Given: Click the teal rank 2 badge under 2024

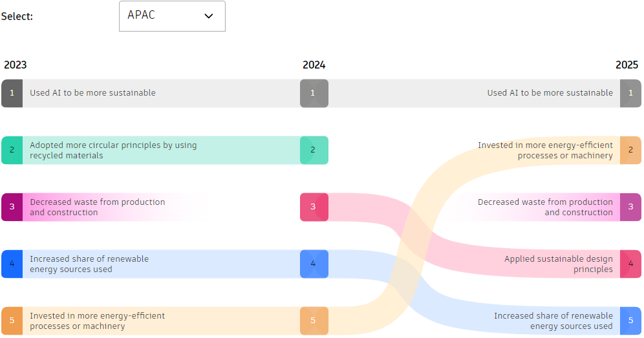Looking at the screenshot, I should click(x=314, y=150).
